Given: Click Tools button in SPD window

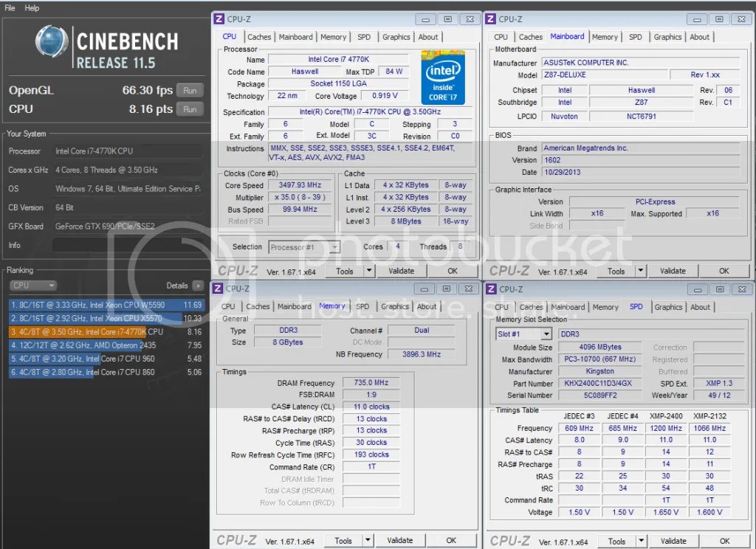Looking at the screenshot, I should pos(616,542).
